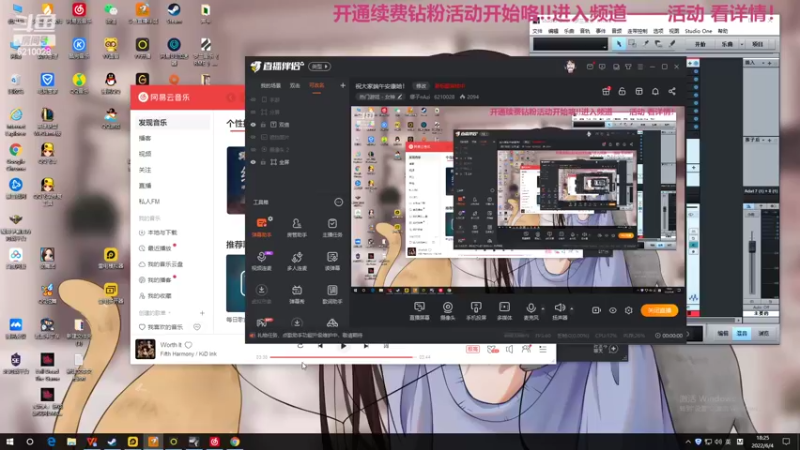The height and width of the screenshot is (450, 800).
Task: Select the range selection tool in Studio One
Action: (x=632, y=44)
